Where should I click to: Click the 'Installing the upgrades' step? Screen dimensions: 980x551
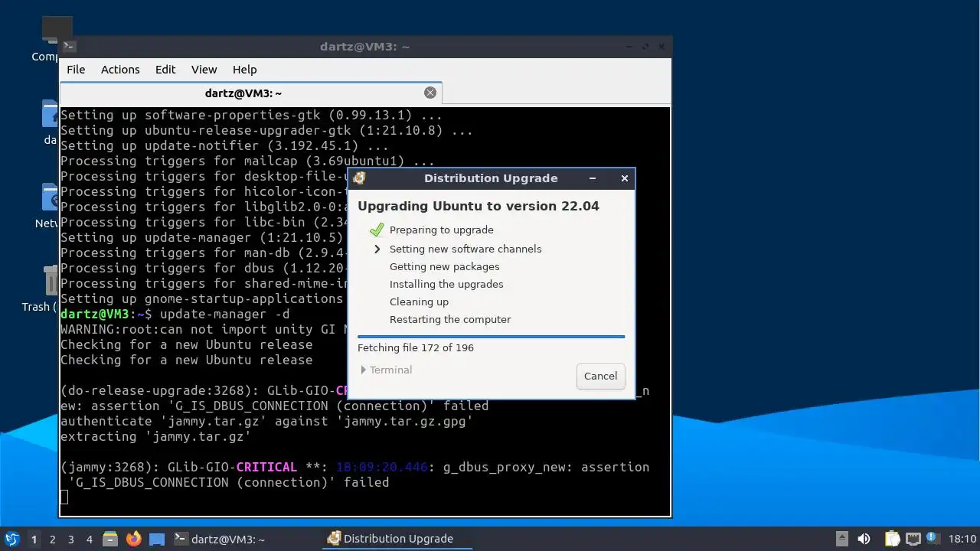(446, 284)
